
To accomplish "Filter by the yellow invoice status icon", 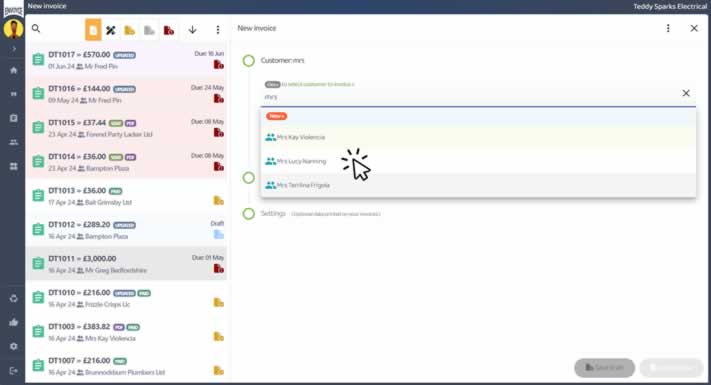I will point(130,30).
